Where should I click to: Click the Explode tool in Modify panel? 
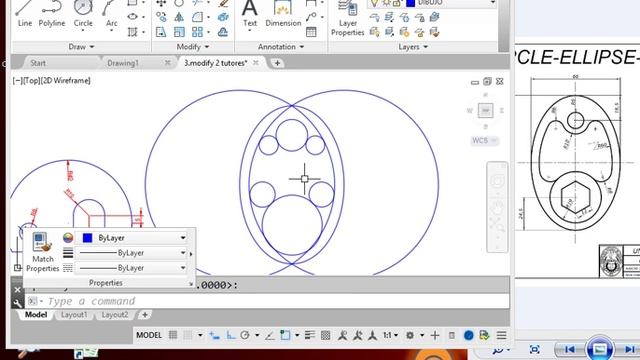(x=223, y=17)
